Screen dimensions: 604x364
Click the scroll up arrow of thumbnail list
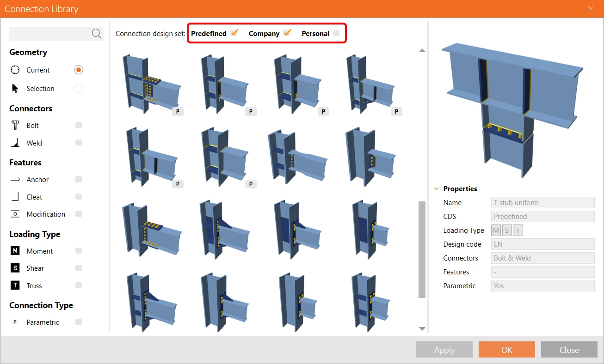[x=422, y=50]
